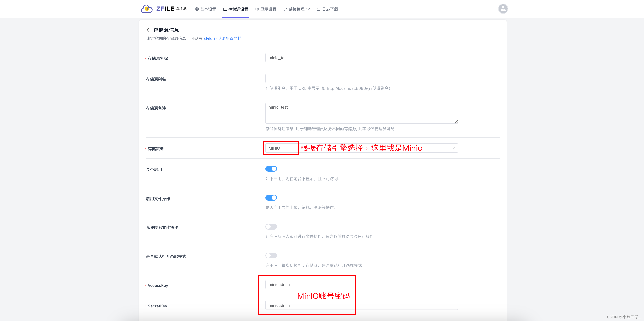The height and width of the screenshot is (321, 644).
Task: Click the AccessKey label text
Action: pos(158,285)
